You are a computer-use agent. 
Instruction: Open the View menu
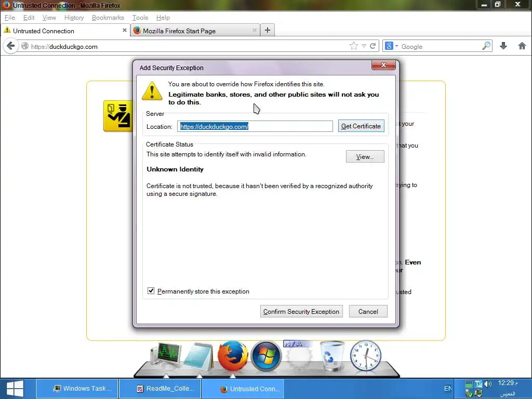pos(49,18)
